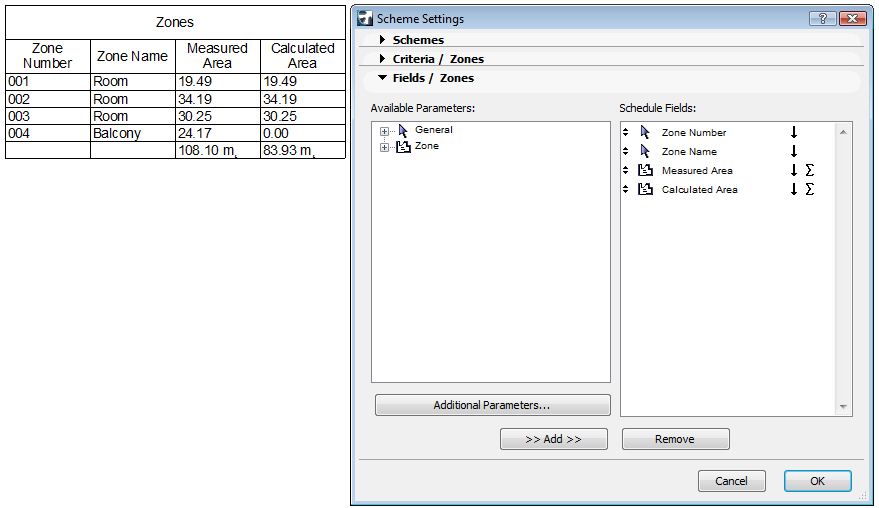
Task: Cancel the Scheme Settings dialog
Action: 732,481
